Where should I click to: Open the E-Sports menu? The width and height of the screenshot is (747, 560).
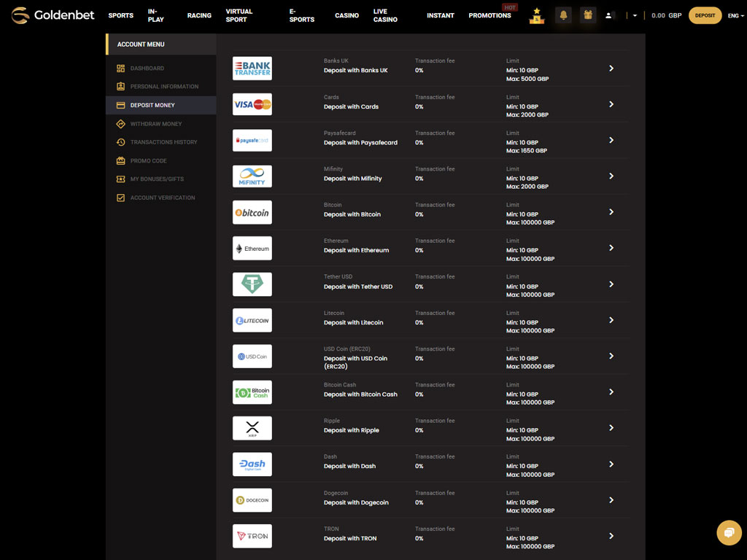tap(301, 15)
